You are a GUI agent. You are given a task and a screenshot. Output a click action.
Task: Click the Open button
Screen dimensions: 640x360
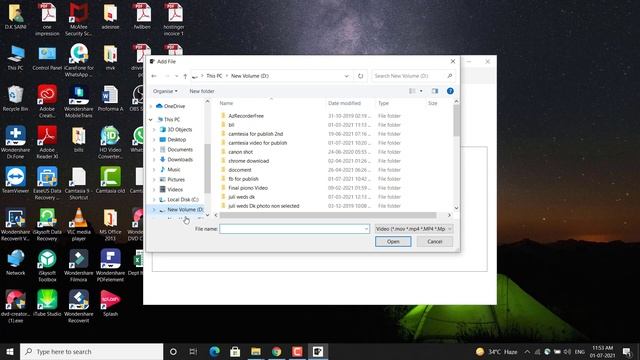pos(393,242)
